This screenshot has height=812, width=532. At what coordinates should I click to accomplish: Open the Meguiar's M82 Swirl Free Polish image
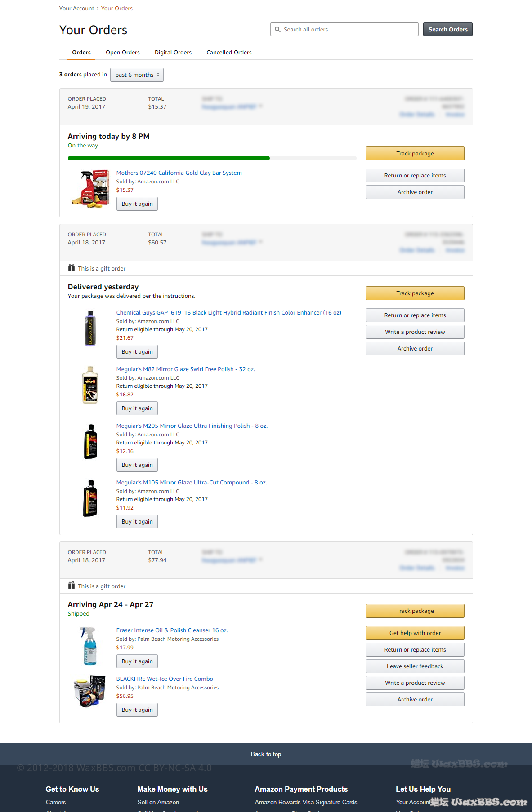pyautogui.click(x=90, y=385)
